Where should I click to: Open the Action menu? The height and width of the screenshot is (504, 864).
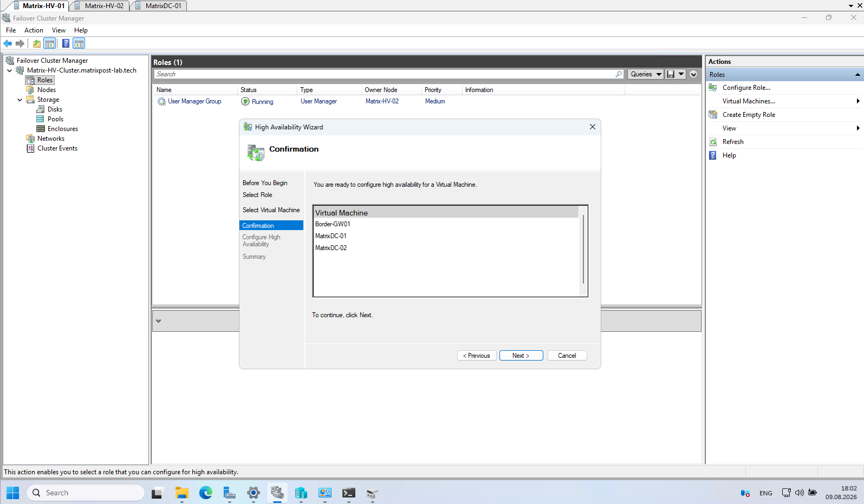point(34,30)
